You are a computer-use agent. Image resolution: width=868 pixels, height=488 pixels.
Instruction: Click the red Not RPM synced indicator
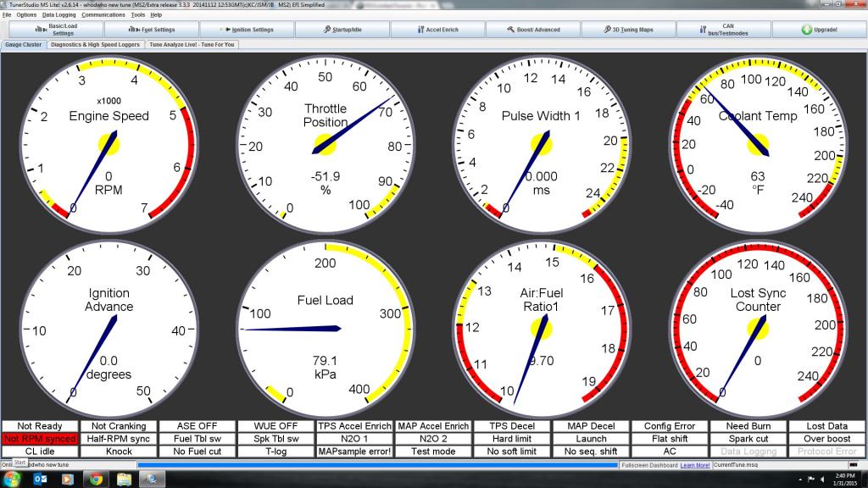[40, 439]
